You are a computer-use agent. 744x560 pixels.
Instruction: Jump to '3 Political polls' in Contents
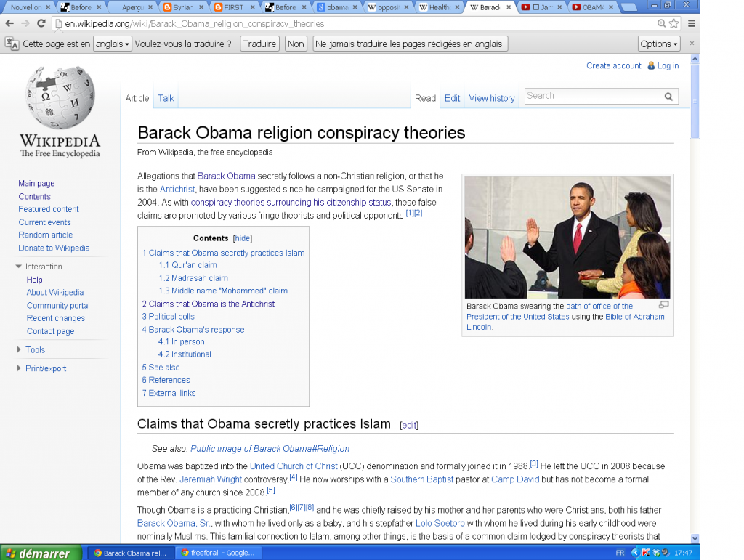click(169, 316)
